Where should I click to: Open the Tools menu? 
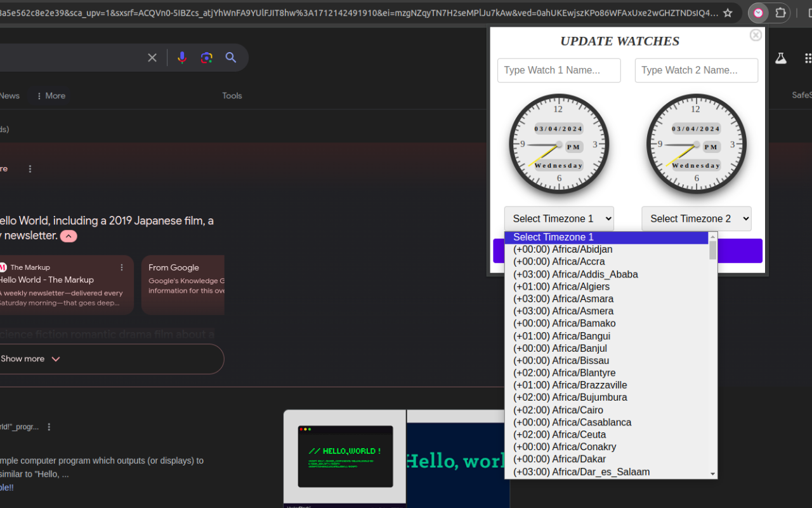232,95
